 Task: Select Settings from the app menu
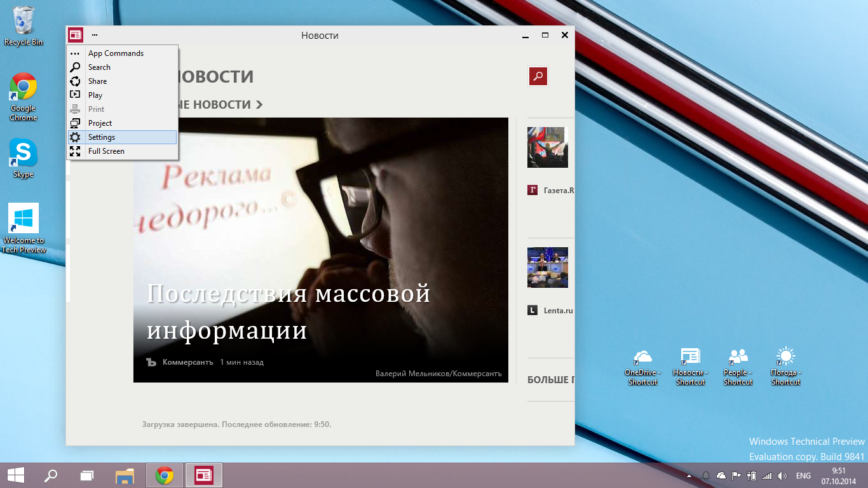click(x=102, y=137)
